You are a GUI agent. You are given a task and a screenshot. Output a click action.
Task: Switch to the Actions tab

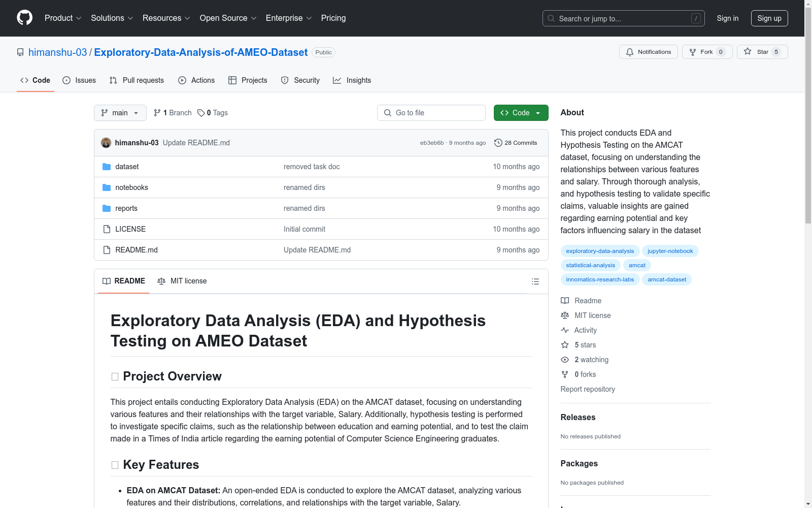click(196, 80)
